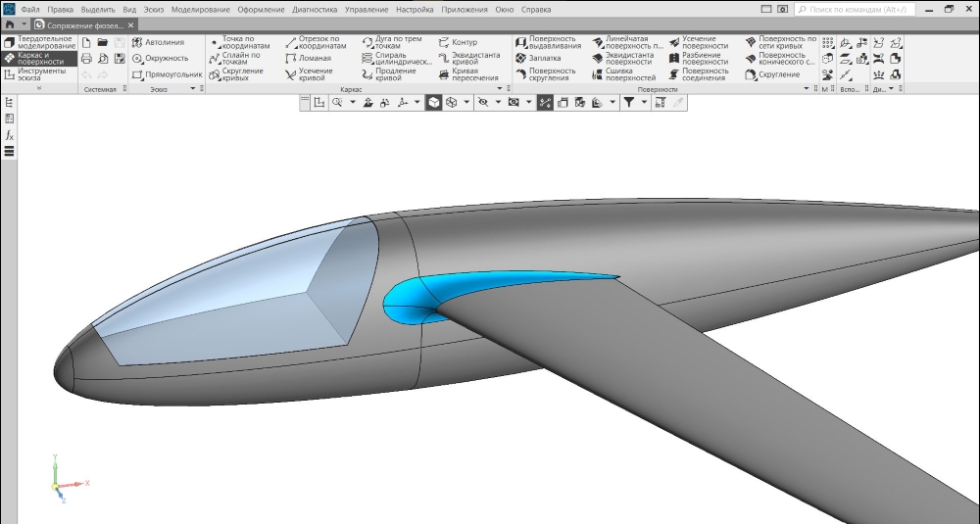Choose Поверхность по сети кривых
980x524 pixels.
click(781, 42)
